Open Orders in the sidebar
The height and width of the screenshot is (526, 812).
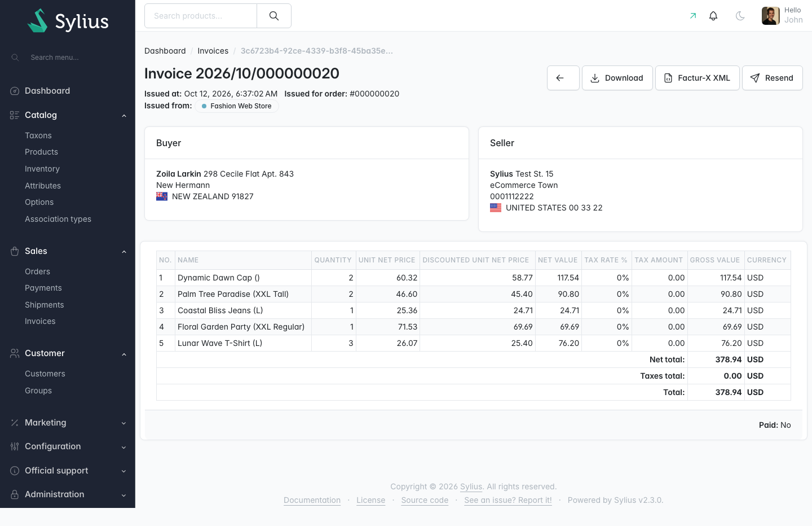(x=37, y=271)
